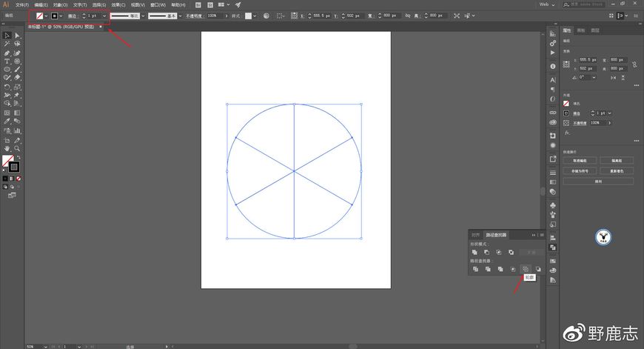Click the Exclude shape mode icon

511,252
